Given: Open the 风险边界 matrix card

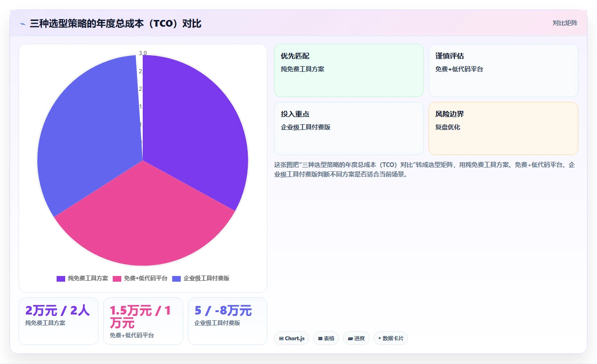Looking at the screenshot, I should point(503,128).
